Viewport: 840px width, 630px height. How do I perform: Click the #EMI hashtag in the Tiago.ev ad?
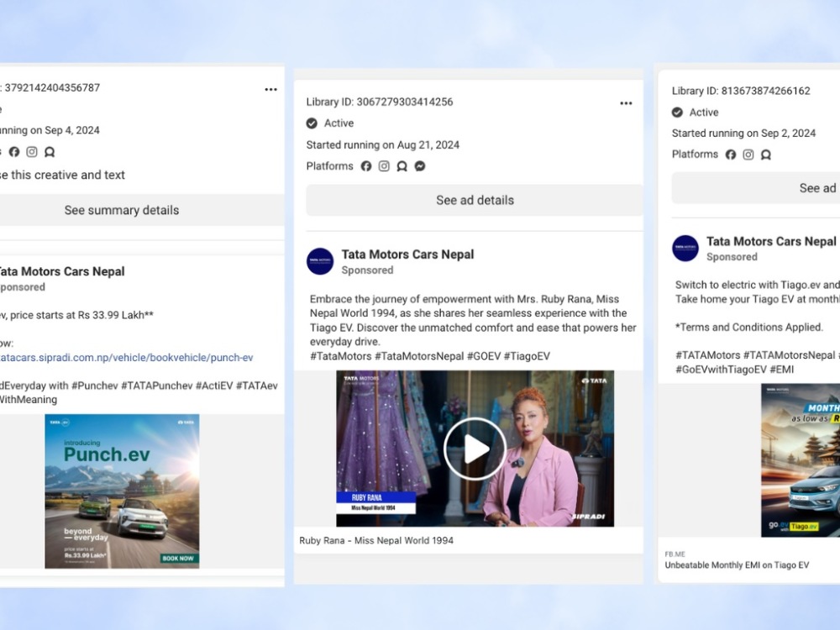[x=781, y=370]
